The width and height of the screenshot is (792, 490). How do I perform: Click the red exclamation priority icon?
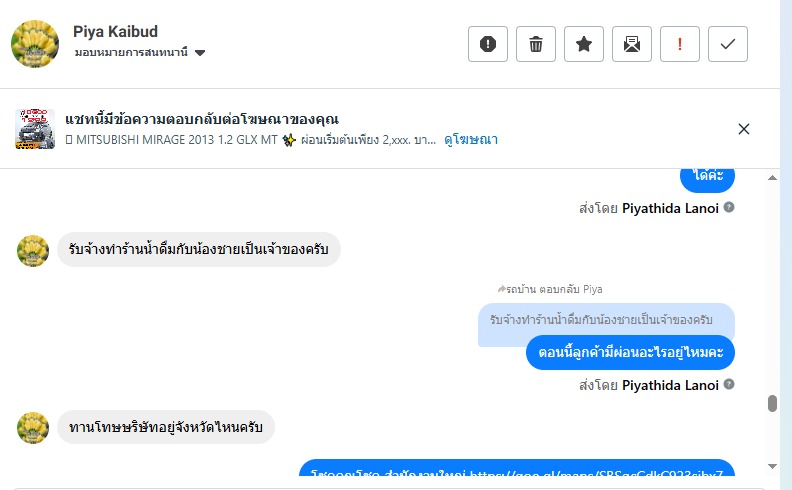680,44
